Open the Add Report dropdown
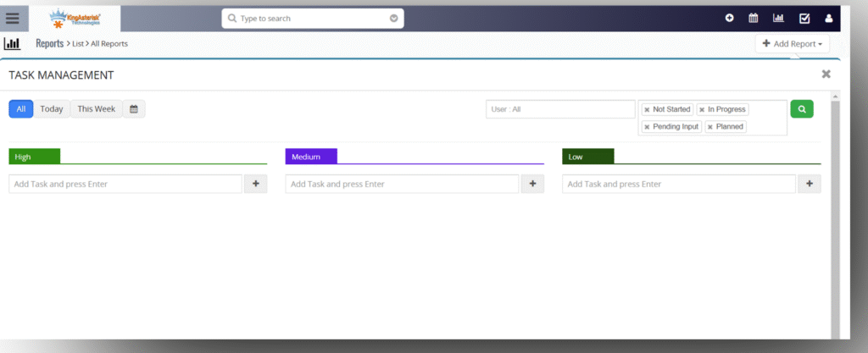The width and height of the screenshot is (868, 353). pos(793,44)
